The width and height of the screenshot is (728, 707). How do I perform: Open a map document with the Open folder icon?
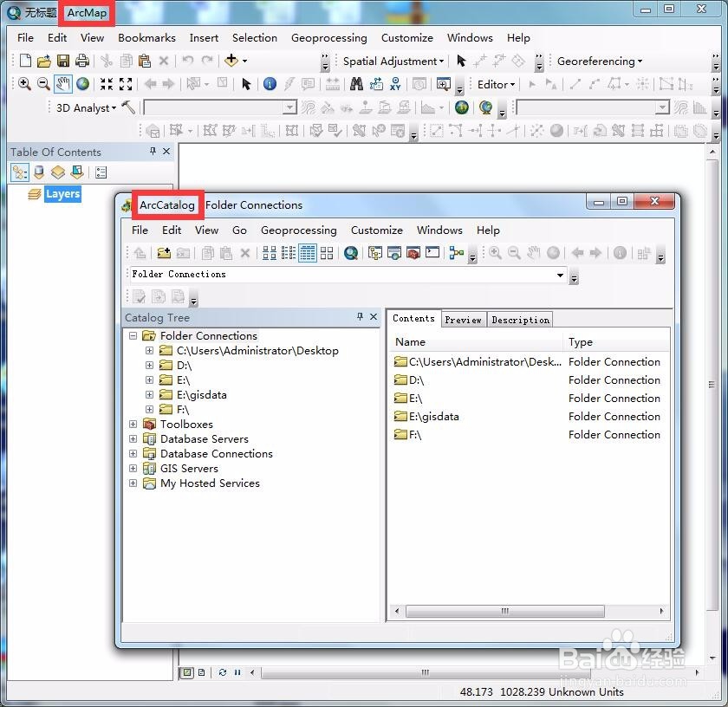pyautogui.click(x=44, y=61)
